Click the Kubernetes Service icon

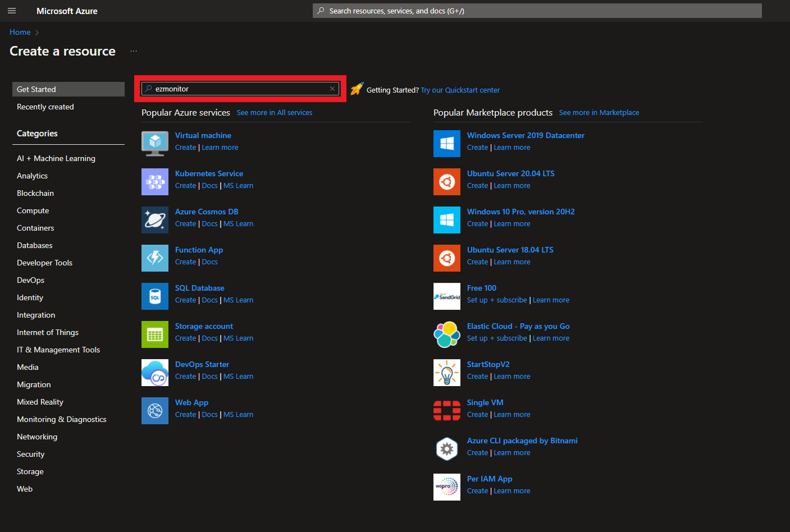[155, 182]
